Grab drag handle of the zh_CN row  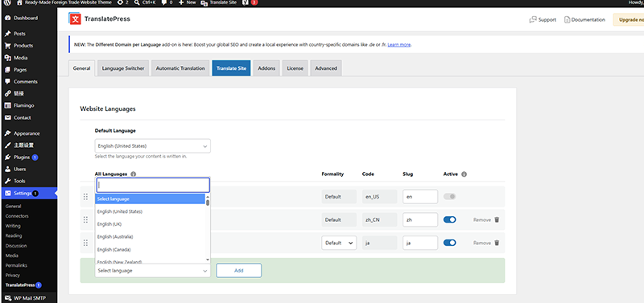(86, 219)
